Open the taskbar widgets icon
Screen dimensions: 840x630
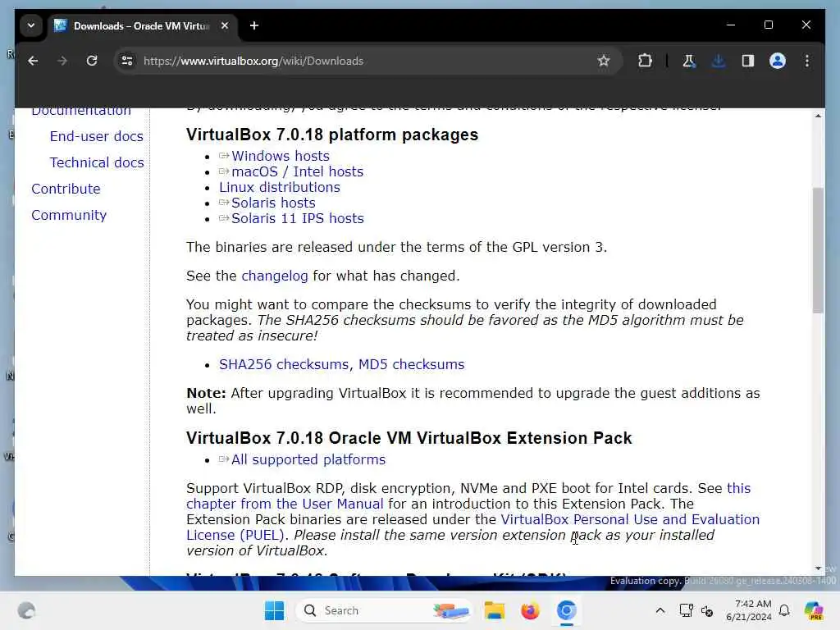coord(26,610)
